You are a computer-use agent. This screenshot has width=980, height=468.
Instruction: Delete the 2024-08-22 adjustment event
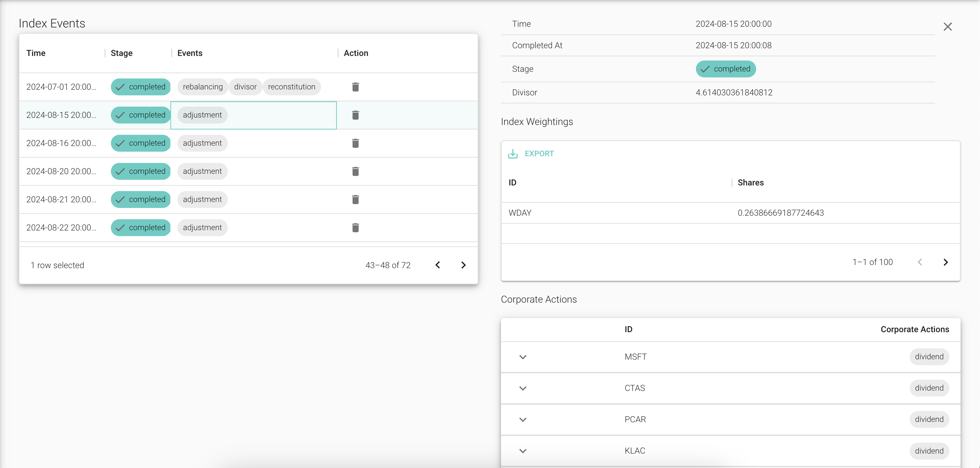click(x=355, y=227)
